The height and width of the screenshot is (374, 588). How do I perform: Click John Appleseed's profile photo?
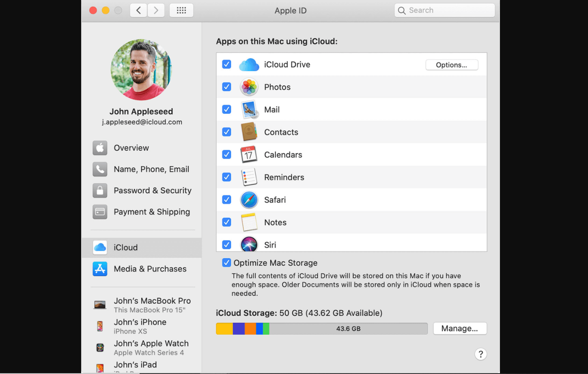(x=141, y=70)
